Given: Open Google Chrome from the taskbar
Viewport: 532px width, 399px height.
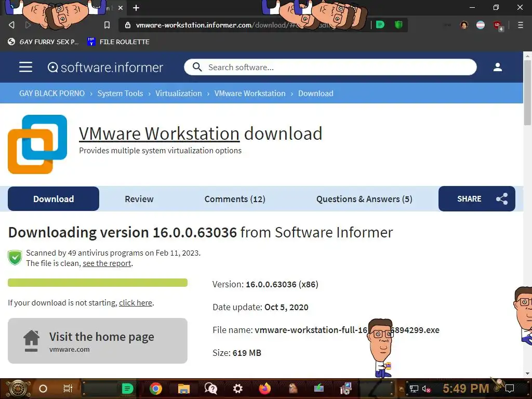Looking at the screenshot, I should point(156,389).
